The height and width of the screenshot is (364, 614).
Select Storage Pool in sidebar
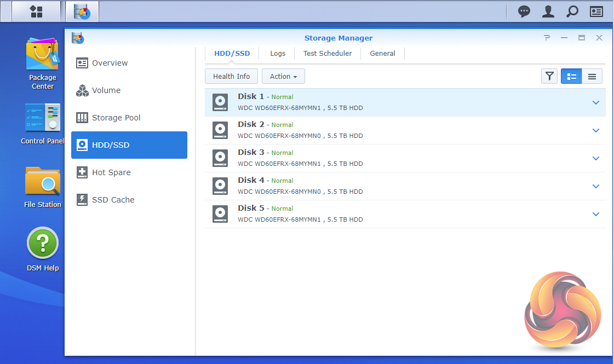116,118
